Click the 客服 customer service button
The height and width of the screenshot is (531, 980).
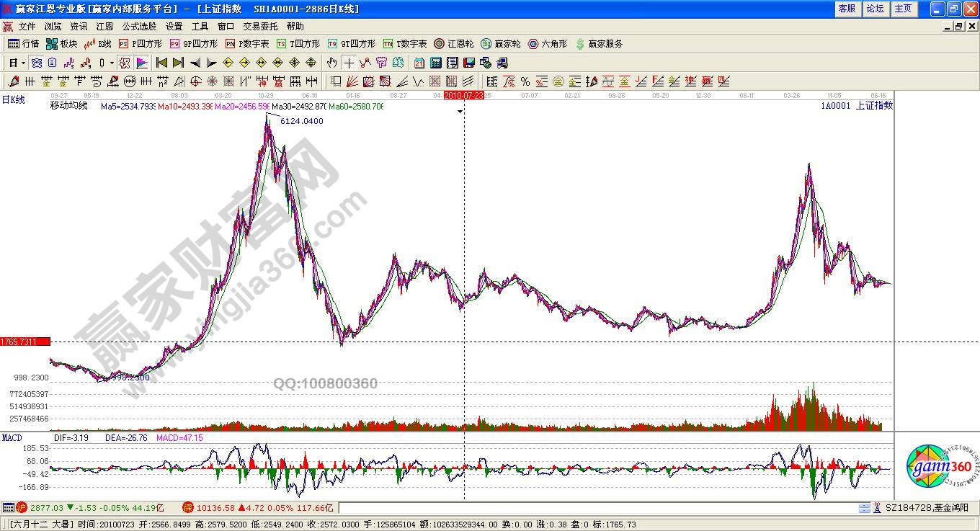(x=847, y=9)
